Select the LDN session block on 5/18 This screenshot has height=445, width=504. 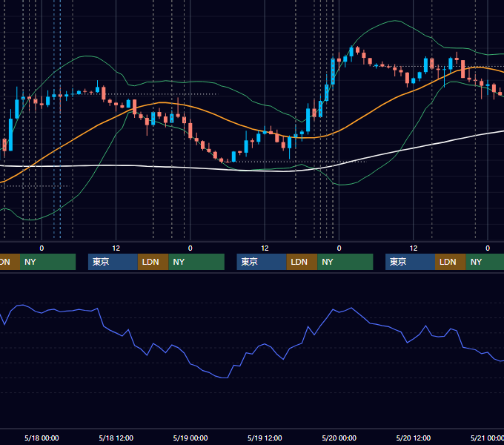click(153, 262)
